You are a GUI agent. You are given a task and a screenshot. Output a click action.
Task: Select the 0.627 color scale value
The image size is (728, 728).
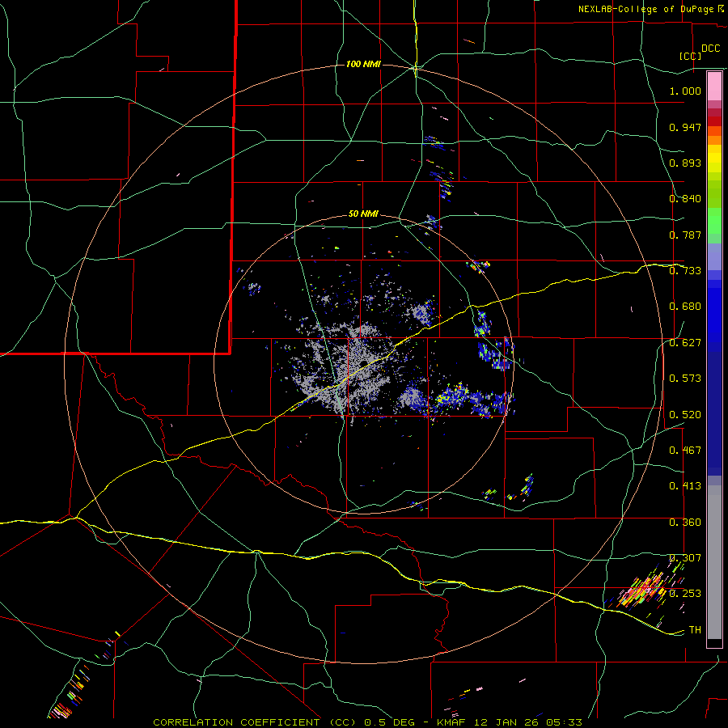[685, 343]
